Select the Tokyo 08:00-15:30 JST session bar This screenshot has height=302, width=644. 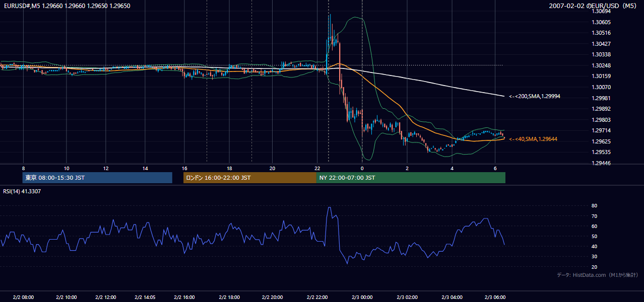pyautogui.click(x=97, y=178)
